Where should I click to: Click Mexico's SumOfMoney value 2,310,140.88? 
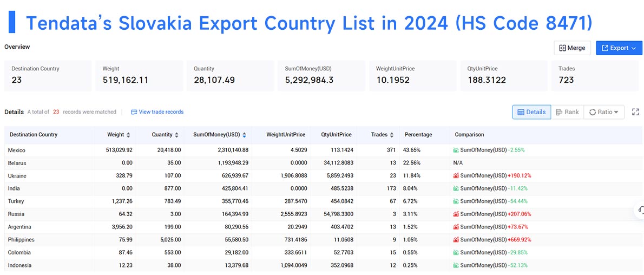point(232,150)
